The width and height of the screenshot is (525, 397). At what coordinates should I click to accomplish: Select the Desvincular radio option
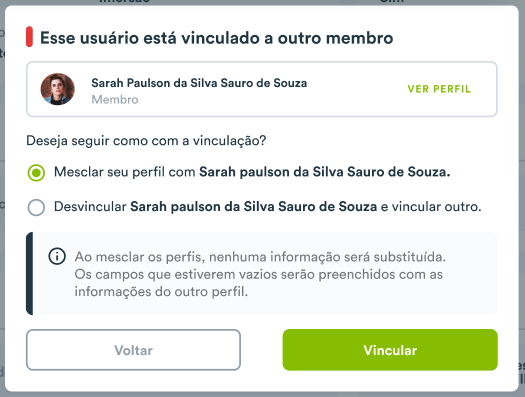pos(36,207)
